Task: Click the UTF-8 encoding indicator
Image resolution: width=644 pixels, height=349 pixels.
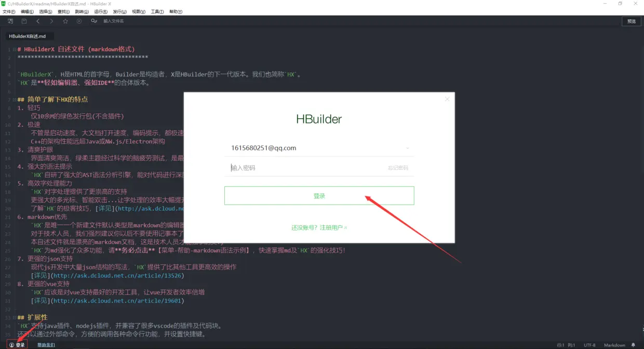Action: pos(589,345)
